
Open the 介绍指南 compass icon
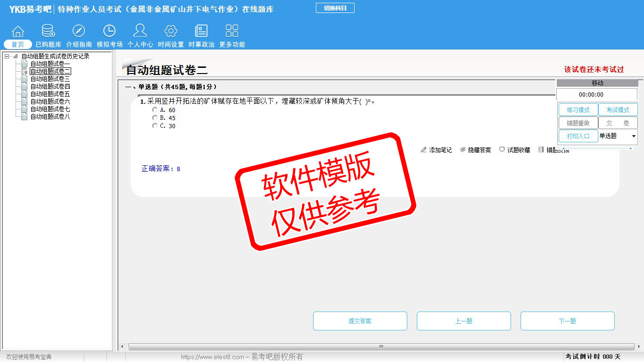[79, 32]
